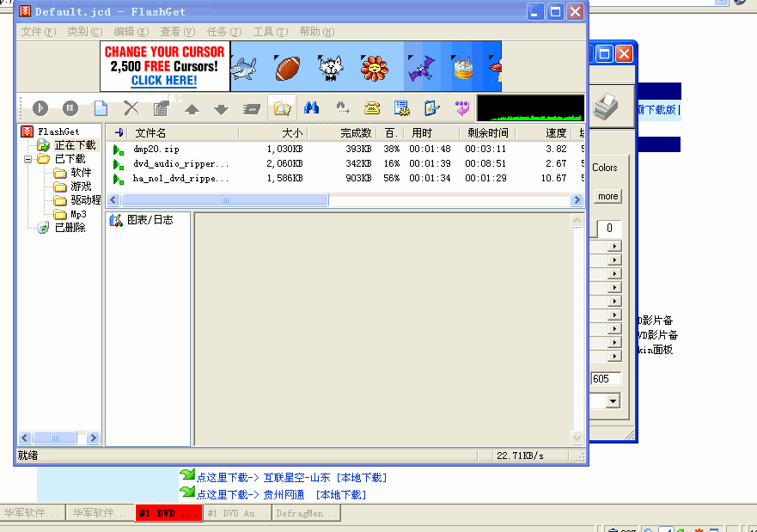Click the New download page icon

(101, 108)
